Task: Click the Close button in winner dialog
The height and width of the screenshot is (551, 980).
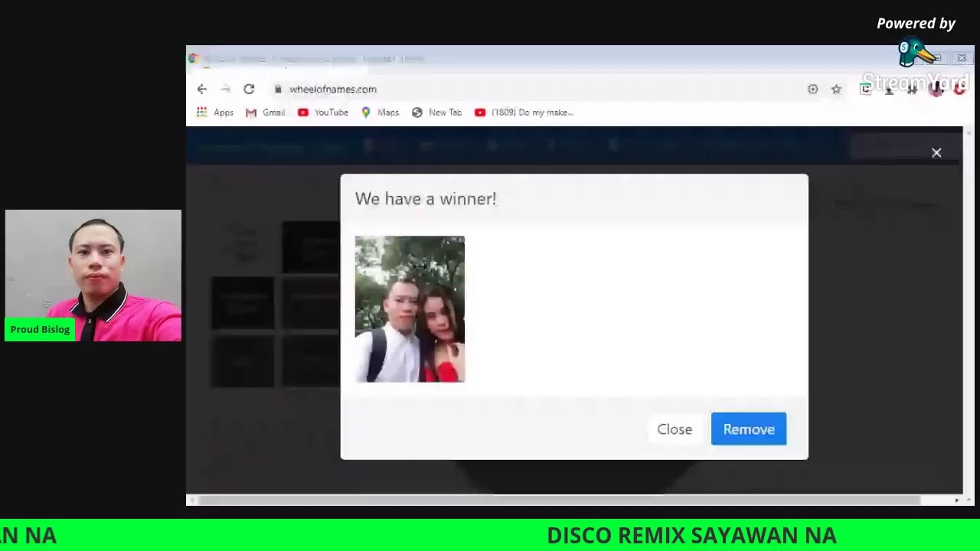Action: (675, 429)
